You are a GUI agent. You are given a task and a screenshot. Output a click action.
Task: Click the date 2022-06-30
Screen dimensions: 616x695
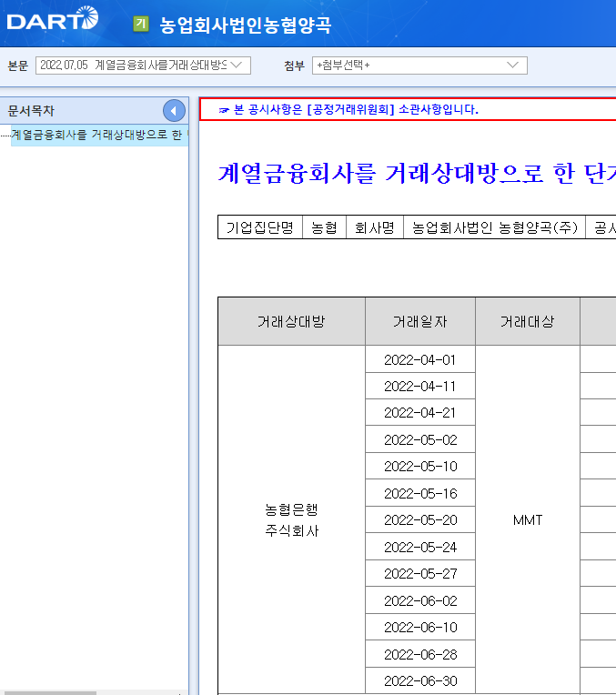pos(420,680)
